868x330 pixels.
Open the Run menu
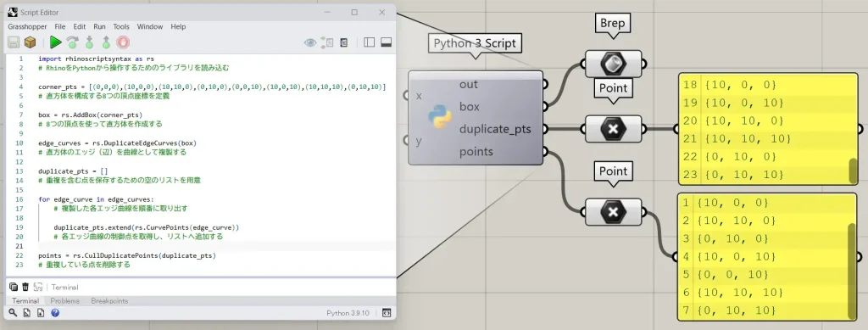(x=99, y=26)
